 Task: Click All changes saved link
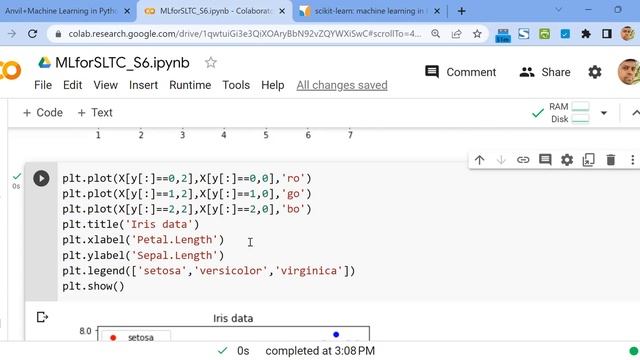342,85
